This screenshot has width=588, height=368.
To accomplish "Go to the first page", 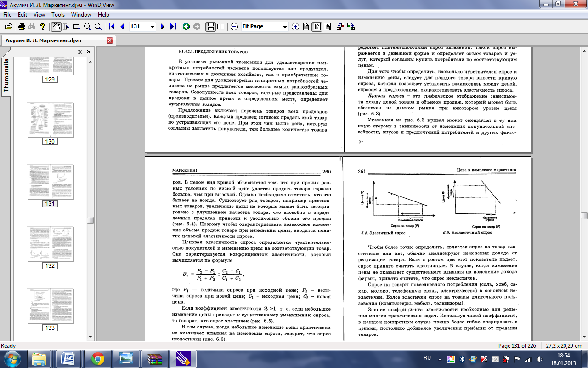I will point(112,27).
